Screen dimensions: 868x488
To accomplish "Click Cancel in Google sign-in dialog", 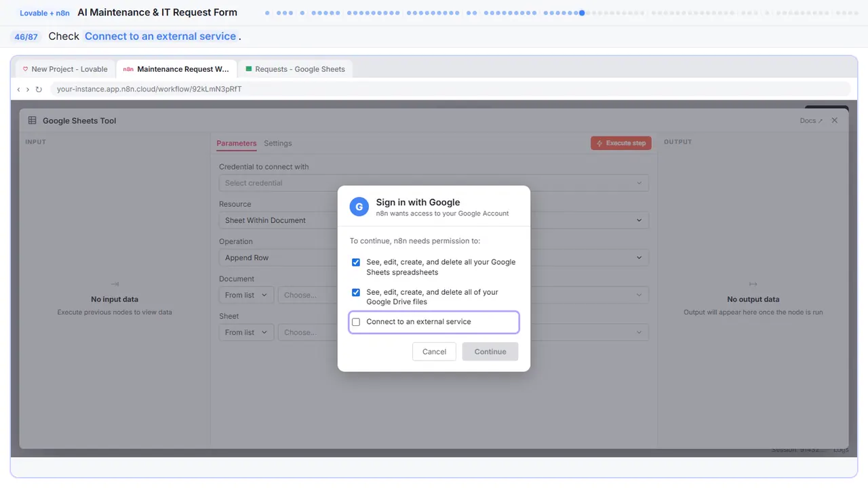I will (434, 351).
